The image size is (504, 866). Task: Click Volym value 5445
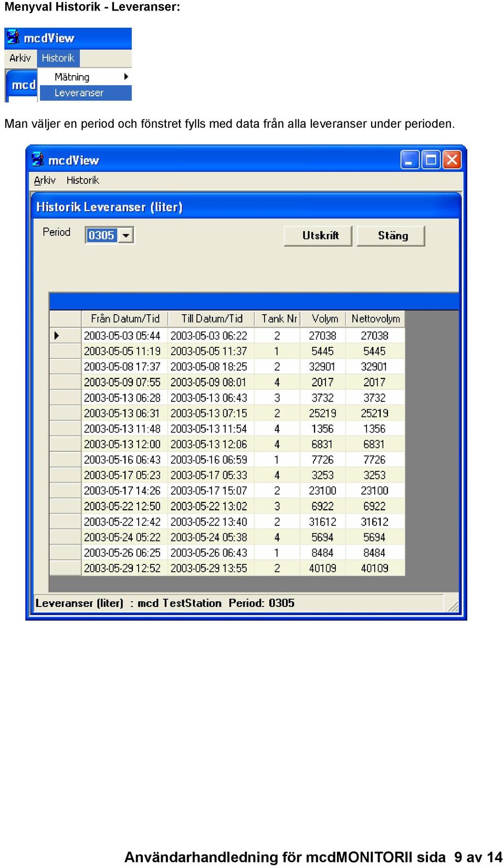(x=323, y=351)
